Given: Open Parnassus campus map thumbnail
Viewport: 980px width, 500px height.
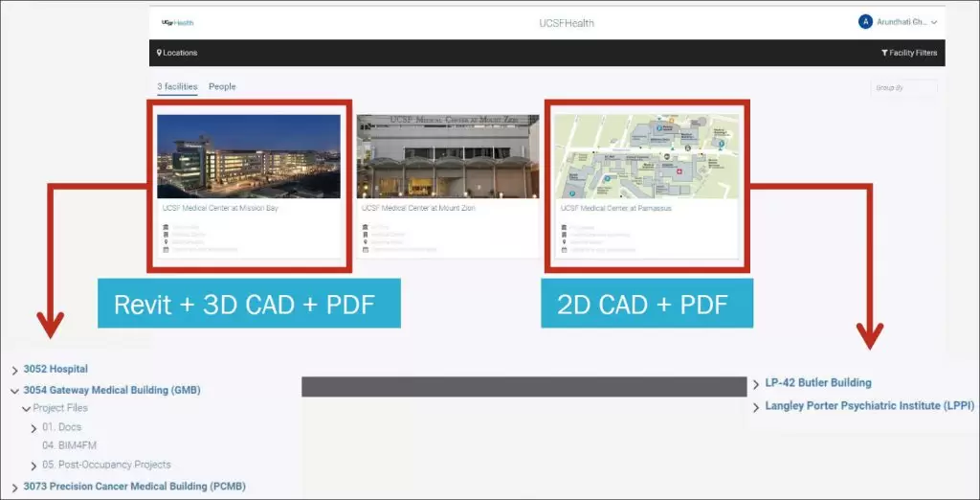Looking at the screenshot, I should [647, 156].
